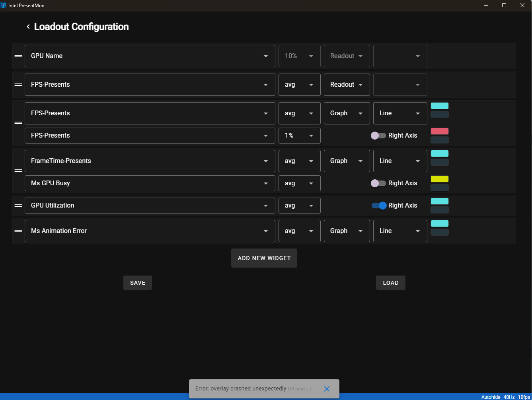532x400 pixels.
Task: Open the FPS-Presents metric dropdown beside the Graph type
Action: tap(150, 113)
